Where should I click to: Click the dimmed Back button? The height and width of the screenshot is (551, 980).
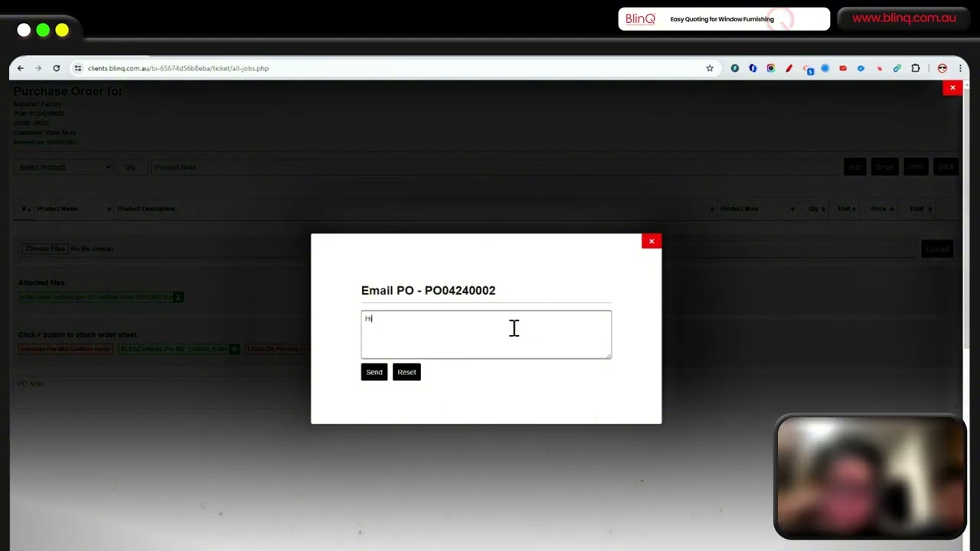(946, 167)
